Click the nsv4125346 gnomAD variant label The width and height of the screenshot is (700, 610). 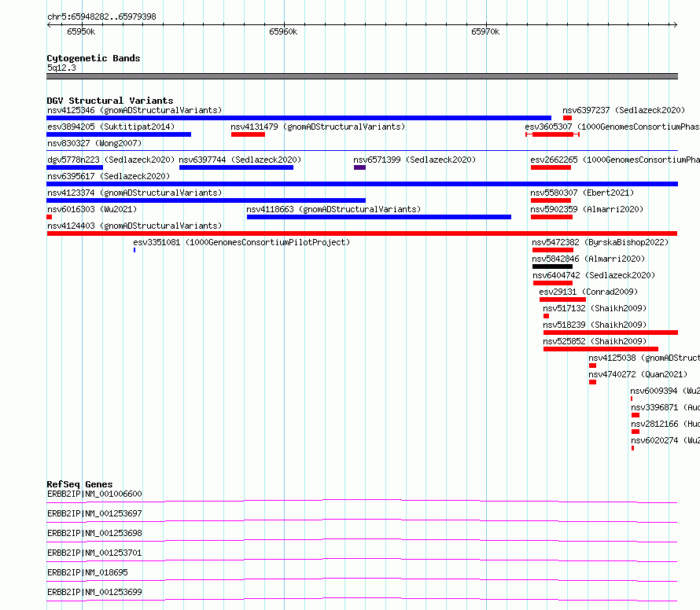tap(134, 110)
